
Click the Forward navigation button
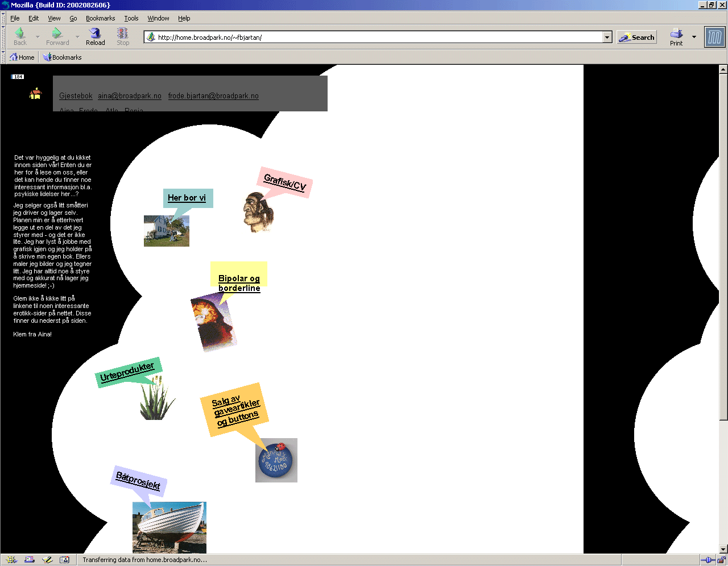(57, 37)
